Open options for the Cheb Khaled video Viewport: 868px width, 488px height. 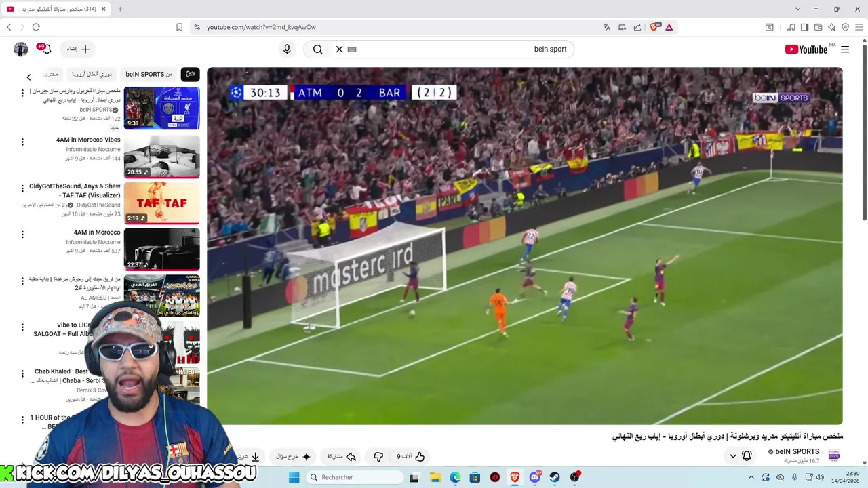coord(22,373)
